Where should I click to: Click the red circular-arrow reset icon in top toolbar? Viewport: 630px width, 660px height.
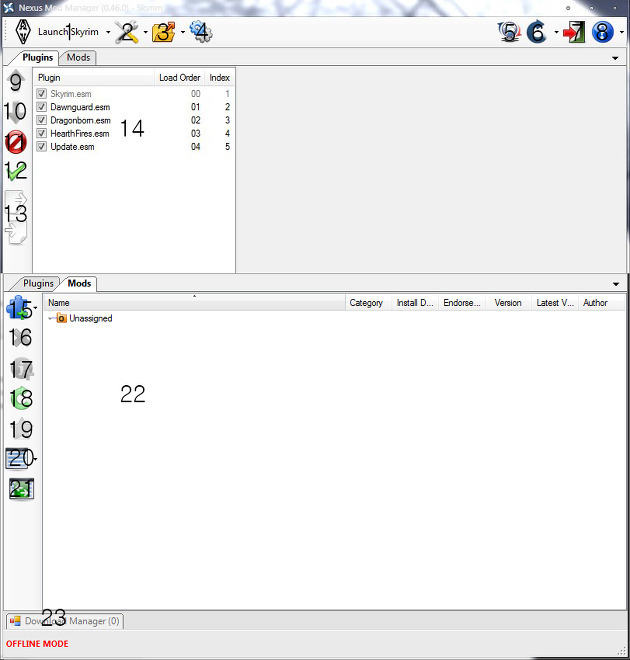coord(510,32)
